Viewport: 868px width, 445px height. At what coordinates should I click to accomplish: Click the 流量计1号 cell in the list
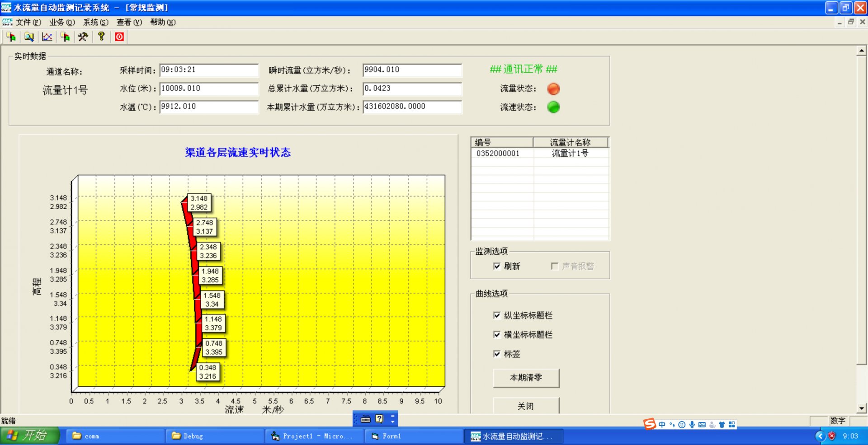(571, 154)
